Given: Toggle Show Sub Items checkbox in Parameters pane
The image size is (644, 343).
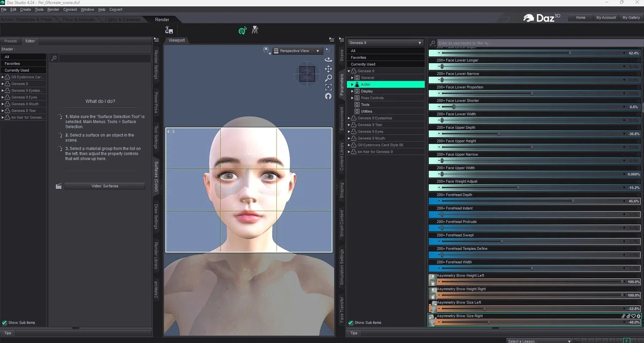Looking at the screenshot, I should (351, 323).
